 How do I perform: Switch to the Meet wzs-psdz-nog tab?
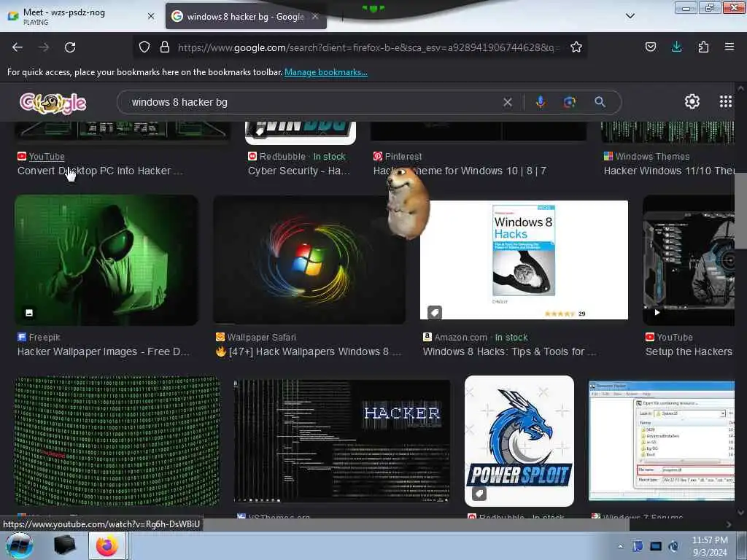tap(81, 16)
